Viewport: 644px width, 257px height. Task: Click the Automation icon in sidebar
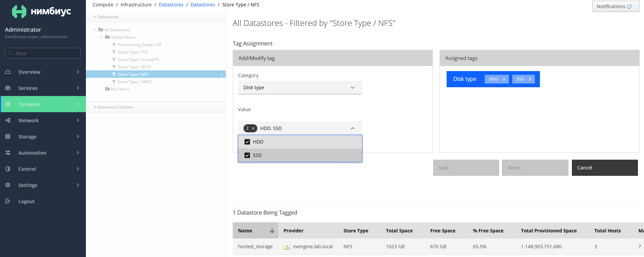[8, 153]
